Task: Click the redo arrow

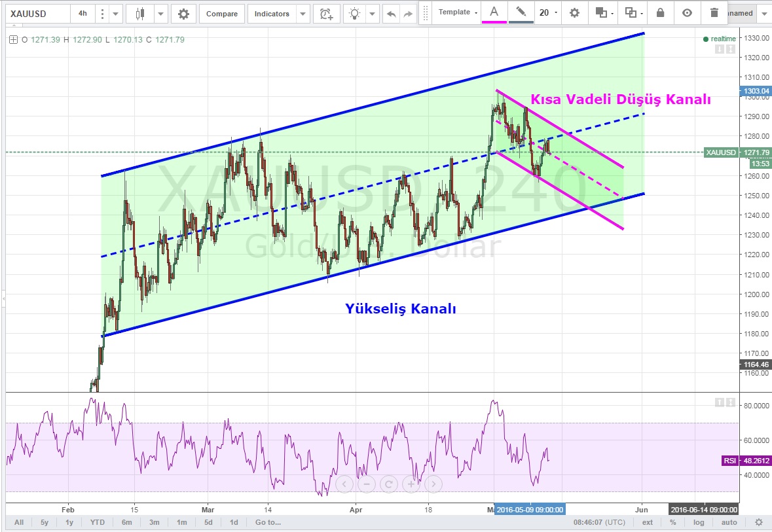Action: point(409,14)
